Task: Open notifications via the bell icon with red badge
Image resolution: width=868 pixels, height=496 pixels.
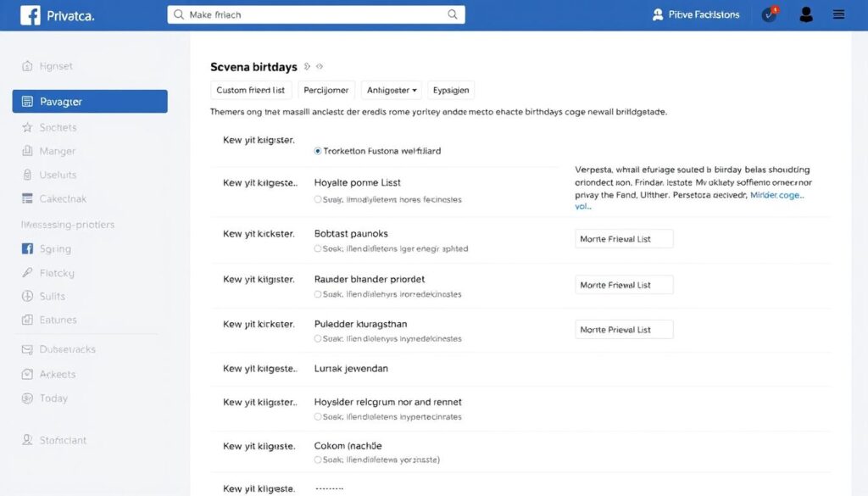Action: (769, 14)
